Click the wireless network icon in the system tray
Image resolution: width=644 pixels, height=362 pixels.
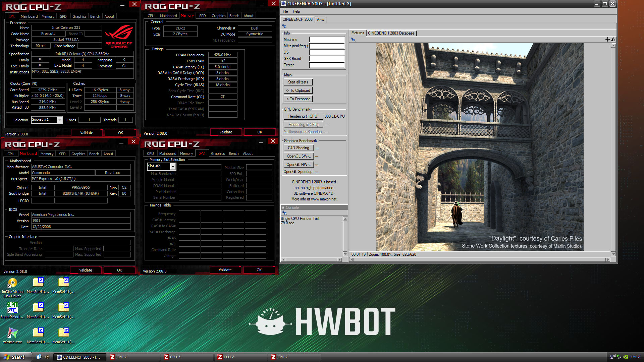coord(613,357)
